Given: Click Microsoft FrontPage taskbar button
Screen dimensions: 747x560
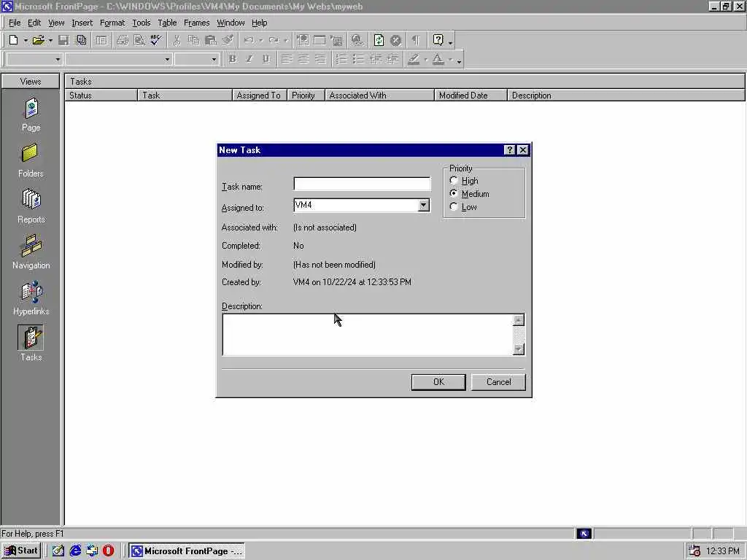Looking at the screenshot, I should (187, 551).
